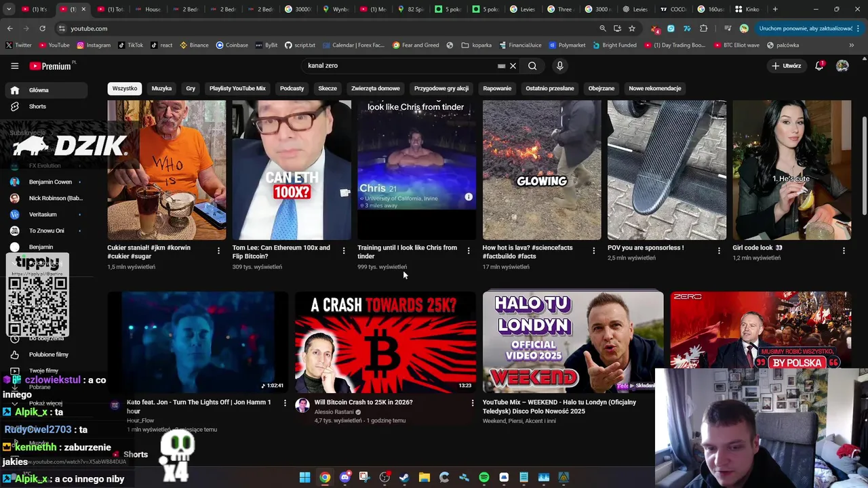Open 'Will Bitcoin Crash to 25K in 2026?' title

click(x=363, y=402)
